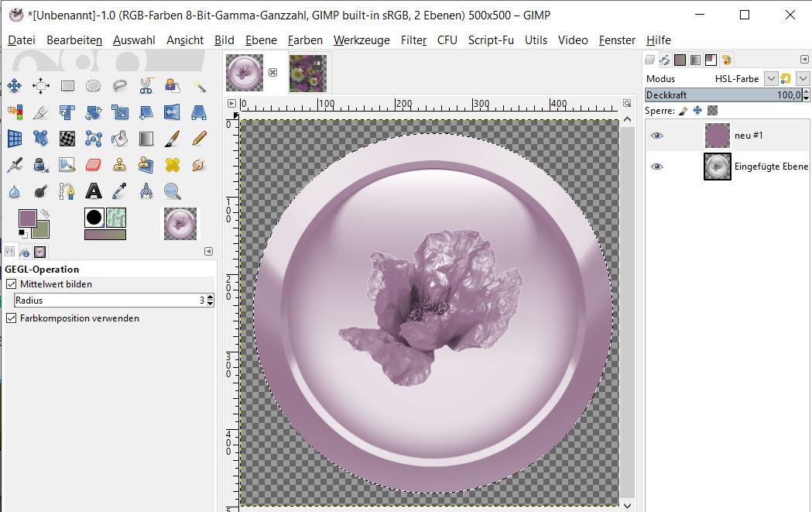Open the HSL-Farbe mode dropdown

point(770,78)
